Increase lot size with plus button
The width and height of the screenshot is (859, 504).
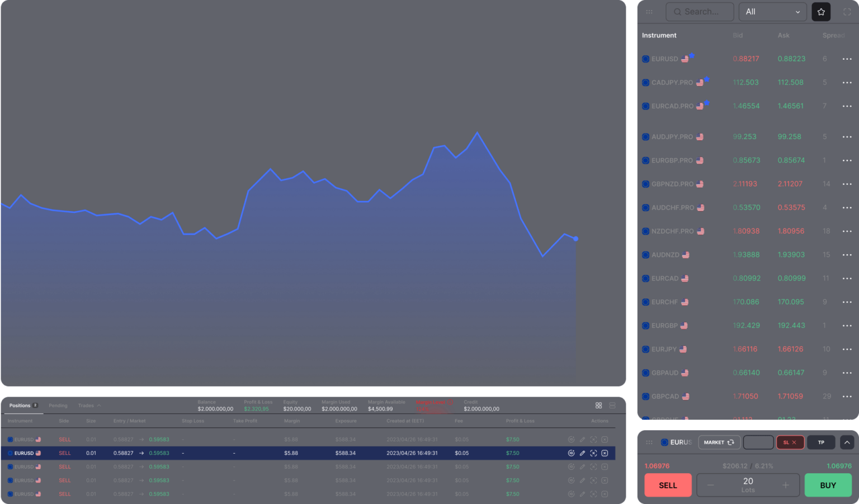785,485
